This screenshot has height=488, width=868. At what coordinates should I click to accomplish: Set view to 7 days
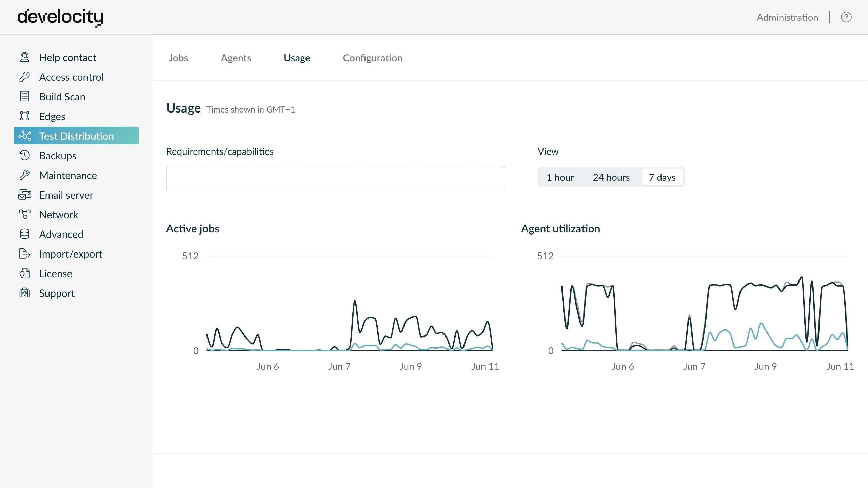click(x=662, y=177)
